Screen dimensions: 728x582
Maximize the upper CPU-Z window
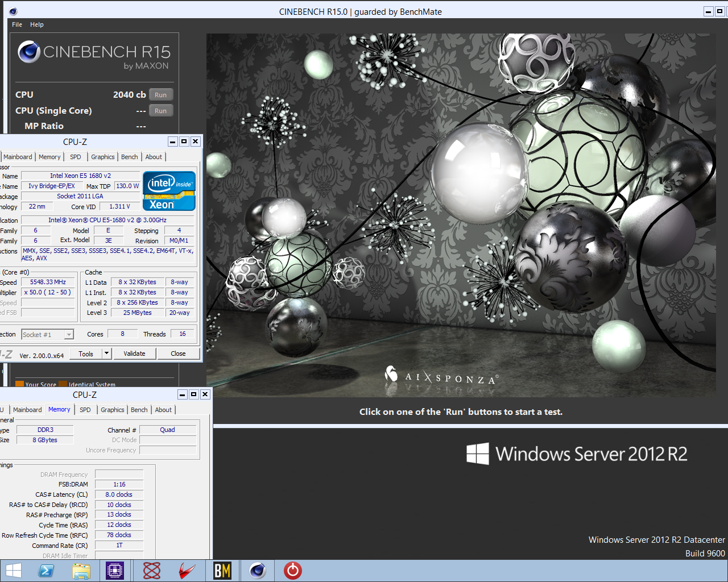(184, 142)
